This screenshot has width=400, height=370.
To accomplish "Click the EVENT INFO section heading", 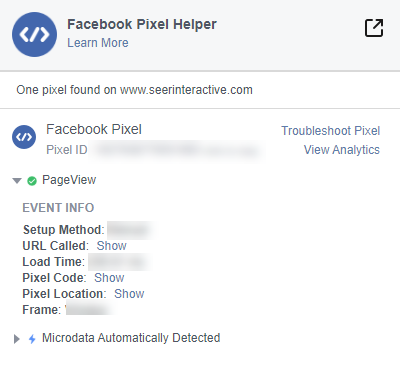I will [x=58, y=208].
